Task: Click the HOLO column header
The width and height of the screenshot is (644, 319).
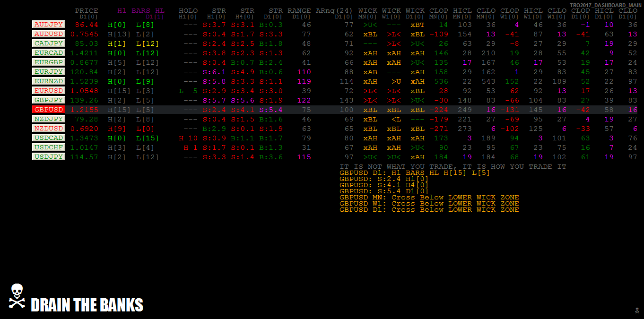Action: click(x=188, y=10)
